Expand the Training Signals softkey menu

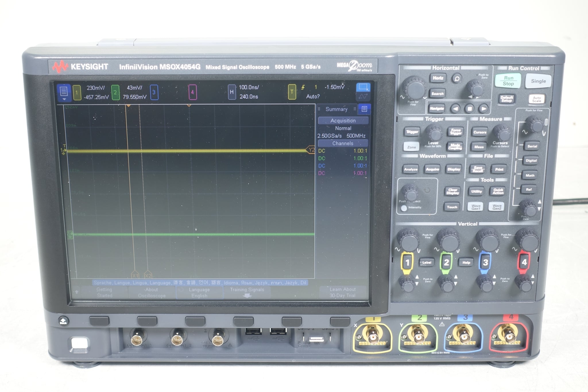click(247, 293)
